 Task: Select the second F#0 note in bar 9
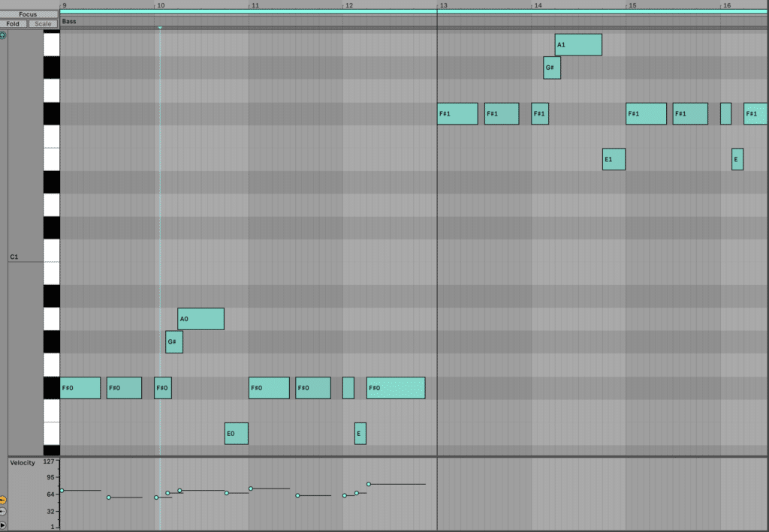(x=124, y=388)
